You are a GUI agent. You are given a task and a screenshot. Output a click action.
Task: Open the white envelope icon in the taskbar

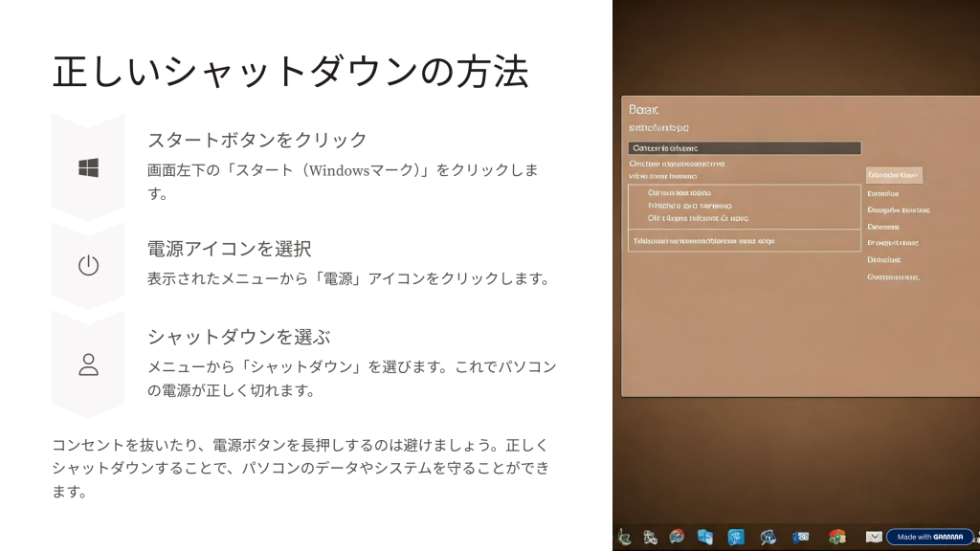[873, 537]
